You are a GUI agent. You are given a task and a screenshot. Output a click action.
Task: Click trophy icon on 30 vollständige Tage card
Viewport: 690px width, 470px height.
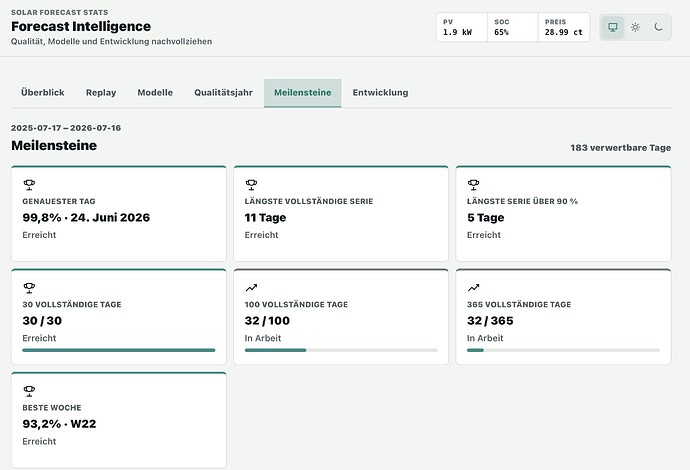[x=29, y=288]
